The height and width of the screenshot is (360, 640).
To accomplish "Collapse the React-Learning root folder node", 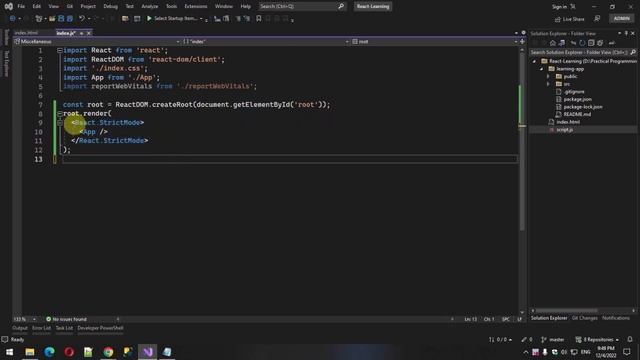I will [534, 61].
